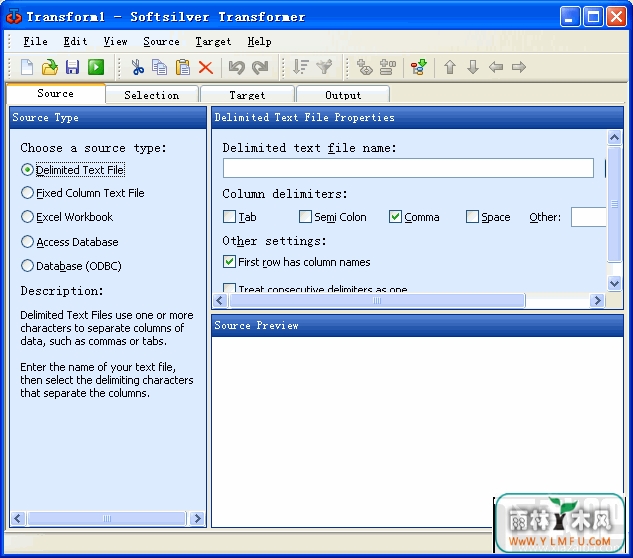633x558 pixels.
Task: Click properties panel scroll left arrow
Action: click(220, 300)
